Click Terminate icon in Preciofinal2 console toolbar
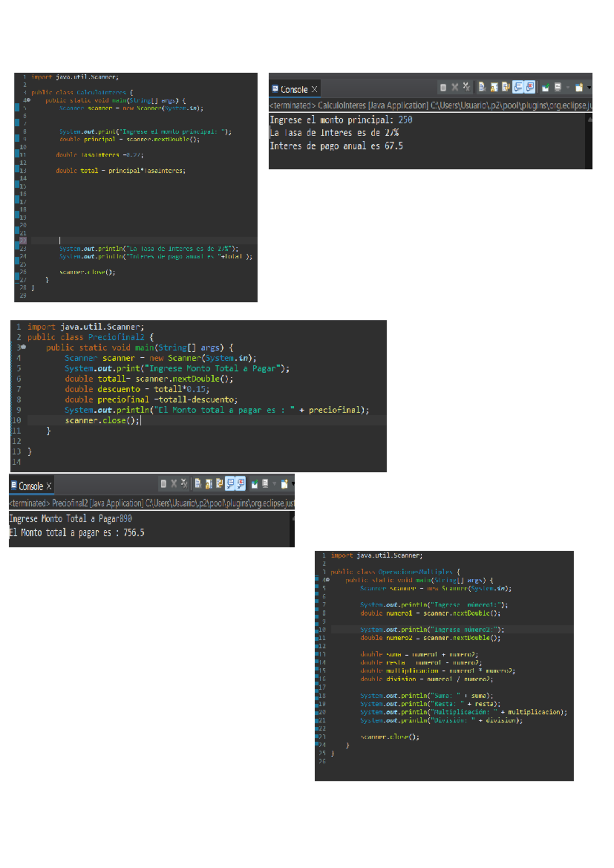 163,484
